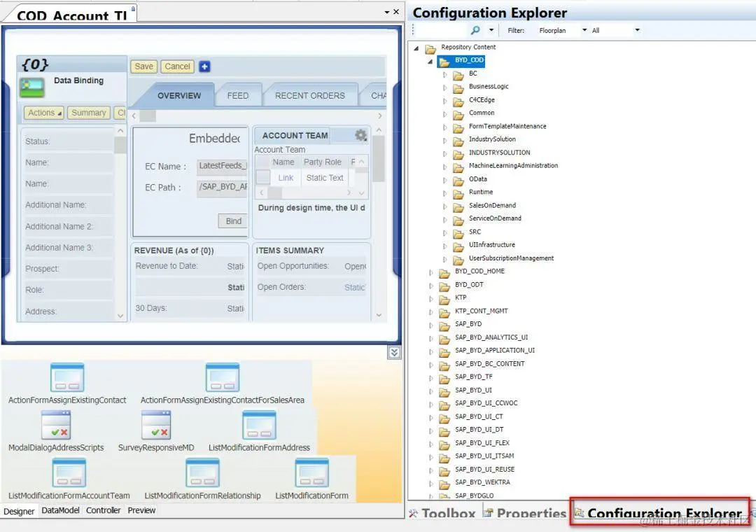Click the Bind button

233,221
